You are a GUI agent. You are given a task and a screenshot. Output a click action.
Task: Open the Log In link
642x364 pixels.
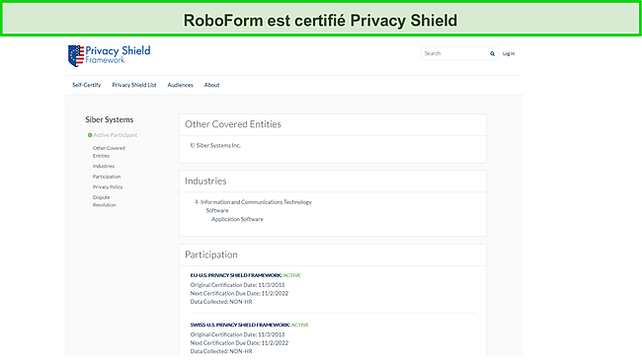(509, 53)
